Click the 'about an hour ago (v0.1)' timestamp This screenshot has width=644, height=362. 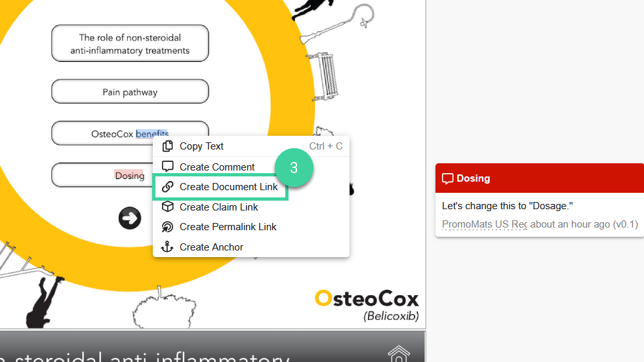point(584,224)
